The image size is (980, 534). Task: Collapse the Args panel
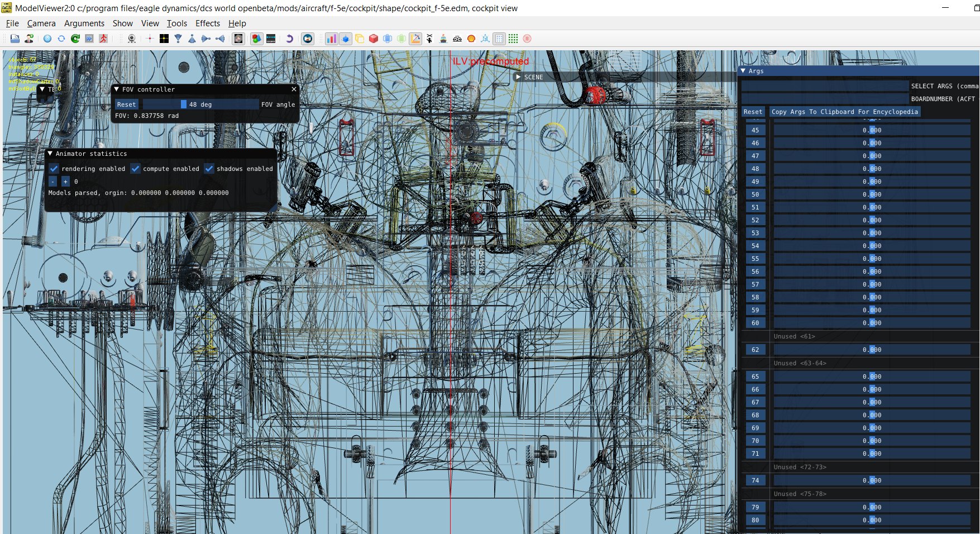click(x=743, y=71)
